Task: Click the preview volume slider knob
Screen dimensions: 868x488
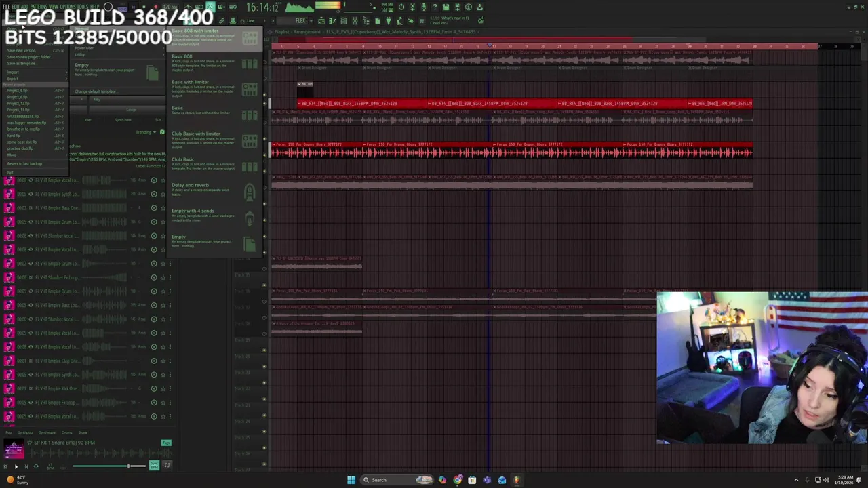Action: click(x=128, y=466)
